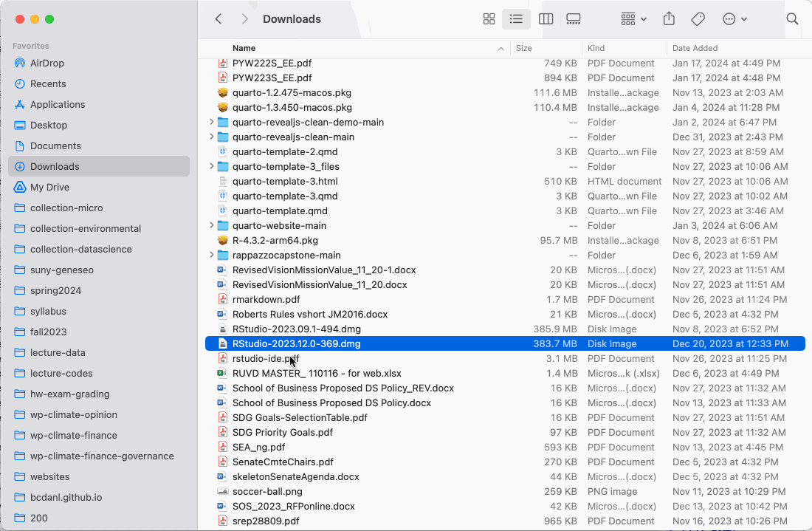Image resolution: width=812 pixels, height=531 pixels.
Task: Expand the rappazzocapstone-main folder
Action: coord(212,255)
